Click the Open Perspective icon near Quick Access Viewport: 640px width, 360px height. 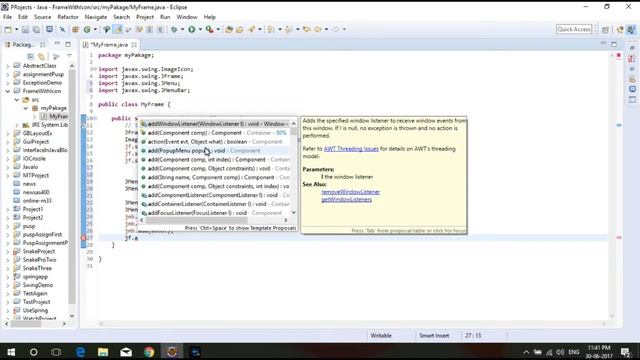coord(605,29)
